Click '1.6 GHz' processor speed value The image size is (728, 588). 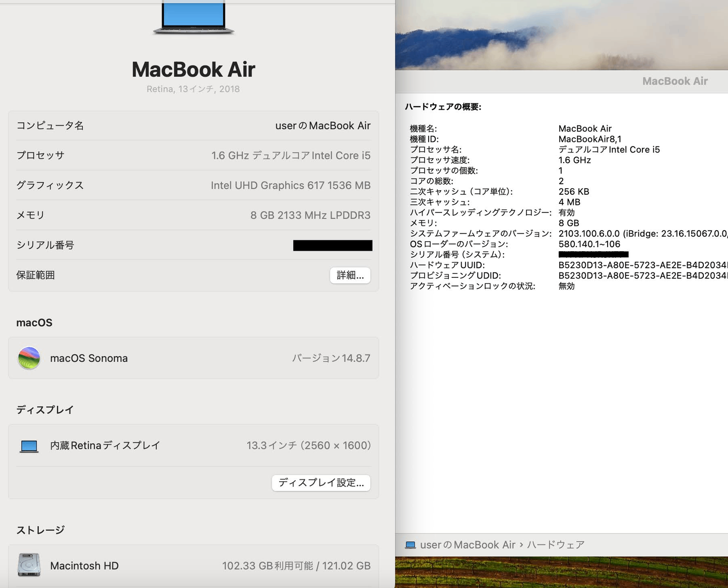click(574, 160)
